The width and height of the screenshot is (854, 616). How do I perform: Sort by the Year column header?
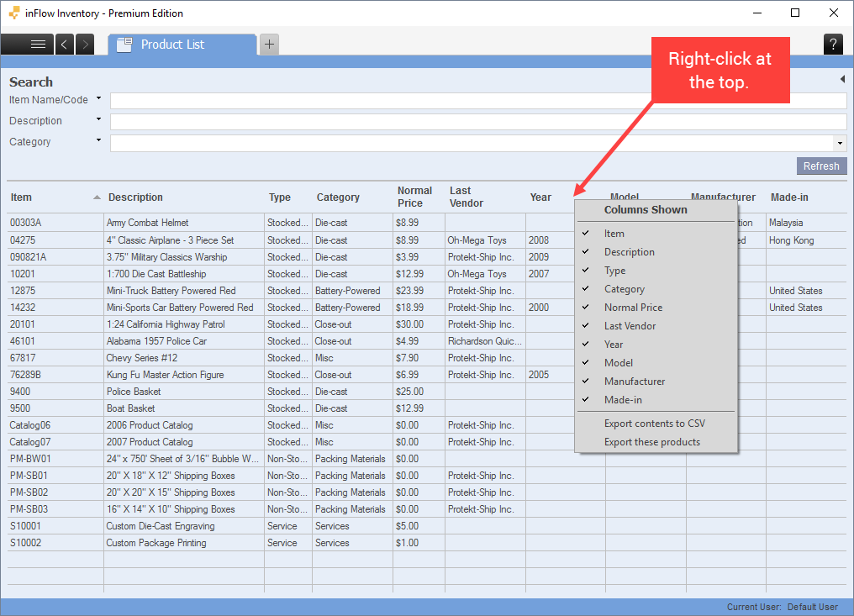540,197
